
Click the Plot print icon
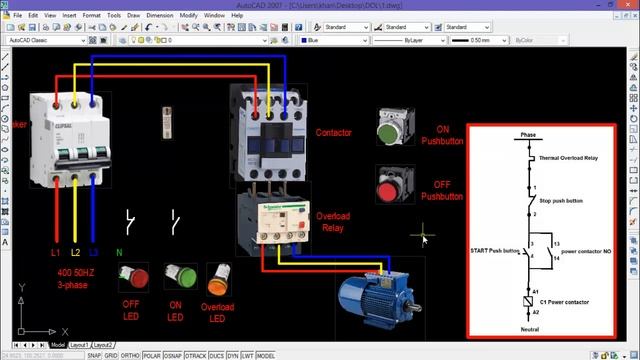pos(46,27)
